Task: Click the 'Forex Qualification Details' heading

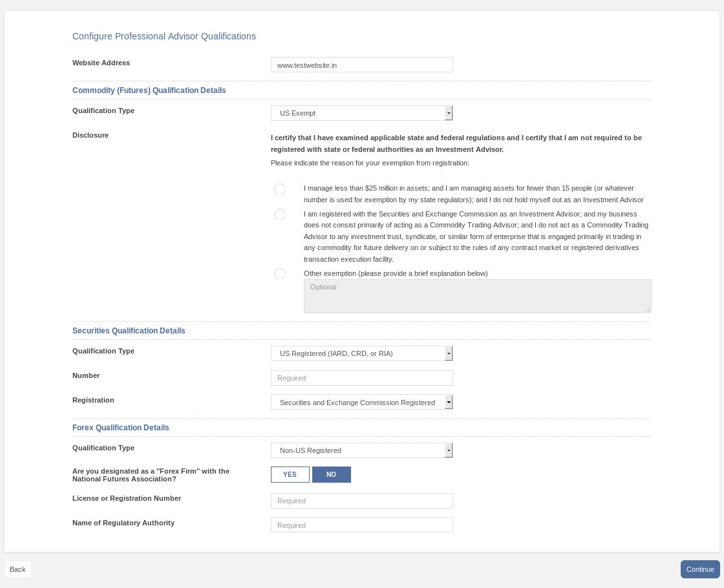Action: [x=120, y=428]
